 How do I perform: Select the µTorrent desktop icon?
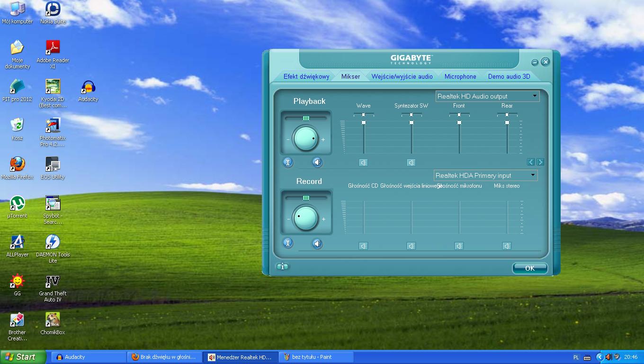18,208
